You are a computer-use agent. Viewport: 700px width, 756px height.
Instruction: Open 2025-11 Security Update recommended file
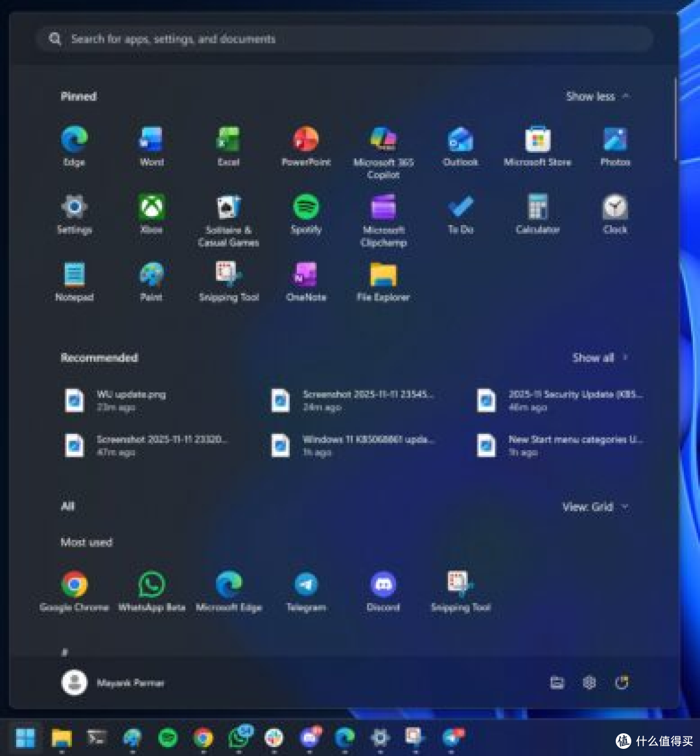pyautogui.click(x=561, y=400)
